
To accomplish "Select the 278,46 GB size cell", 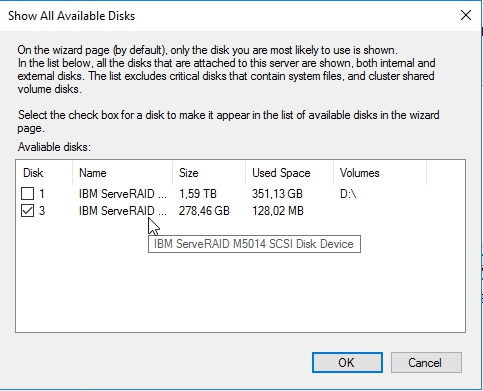I will [x=204, y=211].
